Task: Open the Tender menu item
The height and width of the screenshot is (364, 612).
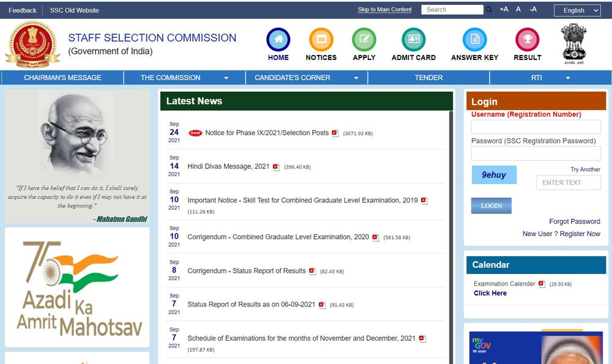Action: coord(428,78)
